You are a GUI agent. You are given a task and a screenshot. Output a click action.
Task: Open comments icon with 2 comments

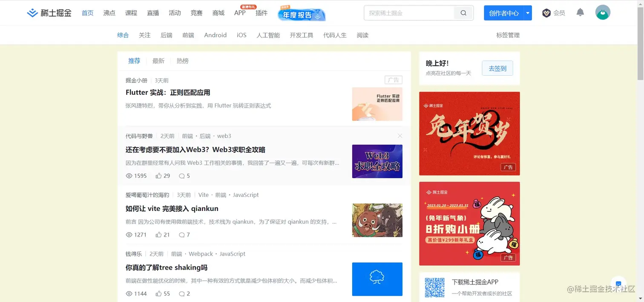tap(181, 293)
